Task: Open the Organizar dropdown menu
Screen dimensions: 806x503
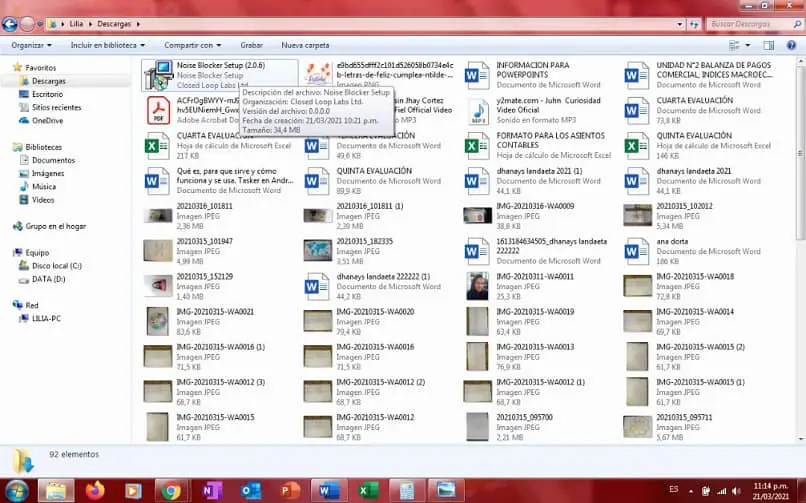Action: (31, 45)
